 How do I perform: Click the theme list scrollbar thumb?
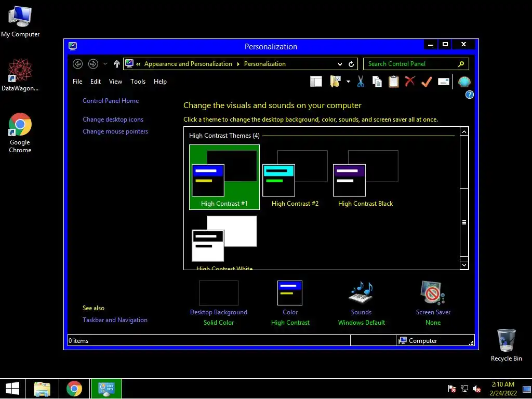coord(464,222)
